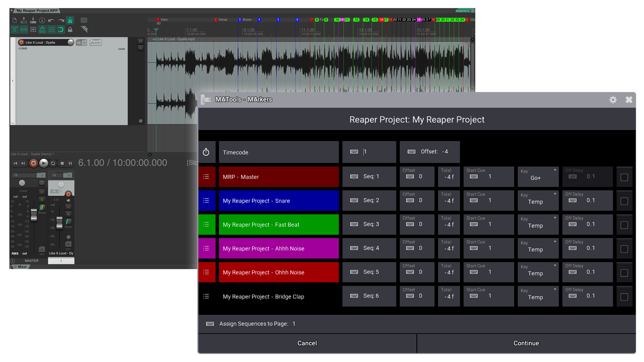Arm record on Like It Loud track
This screenshot has height=362, width=644.
tap(21, 42)
